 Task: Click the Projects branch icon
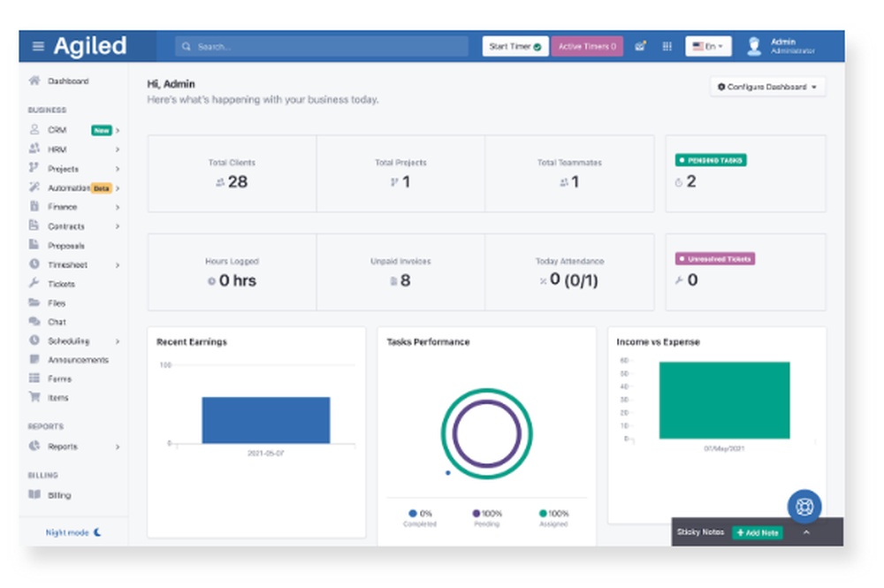click(34, 168)
